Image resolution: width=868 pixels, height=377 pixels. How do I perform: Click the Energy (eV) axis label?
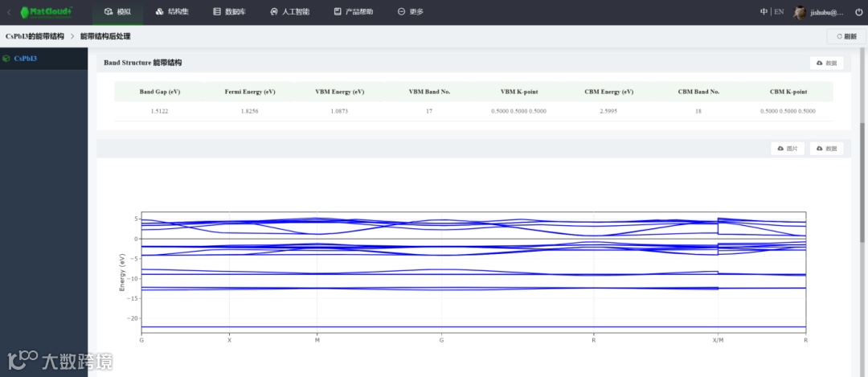tap(122, 273)
